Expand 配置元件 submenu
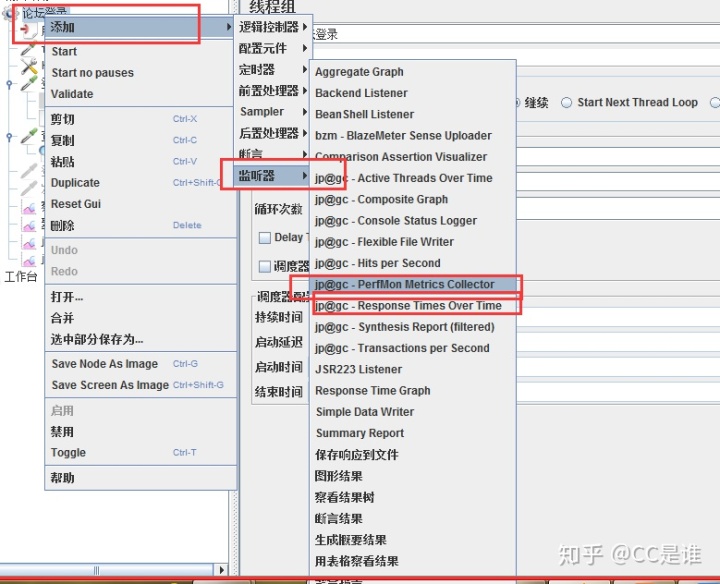Viewport: 720px width, 584px height. pyautogui.click(x=273, y=48)
